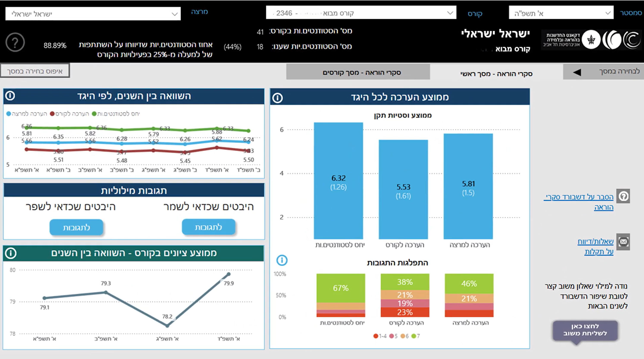The width and height of the screenshot is (644, 359).
Task: Click the help question mark icon in header
Action: click(15, 42)
